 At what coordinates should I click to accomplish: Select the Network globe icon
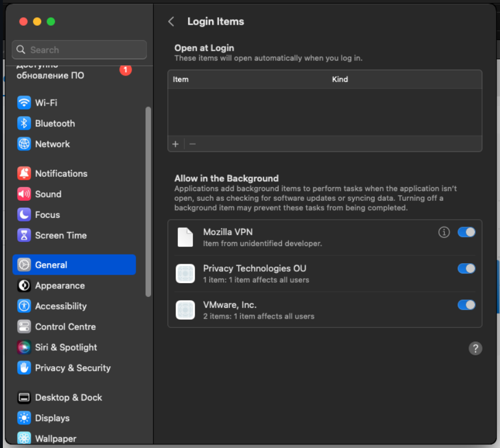click(x=24, y=144)
